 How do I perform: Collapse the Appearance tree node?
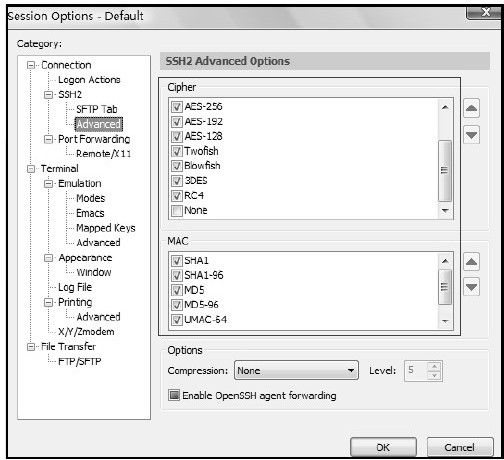point(48,258)
